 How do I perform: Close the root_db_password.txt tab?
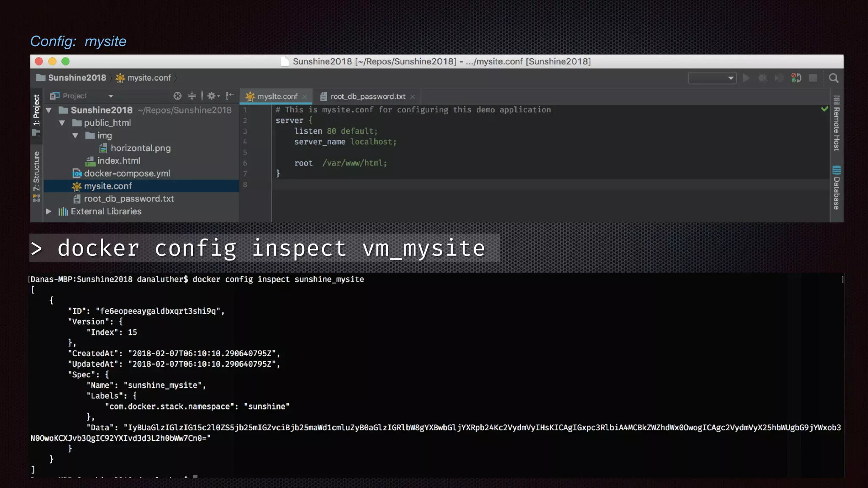[412, 97]
